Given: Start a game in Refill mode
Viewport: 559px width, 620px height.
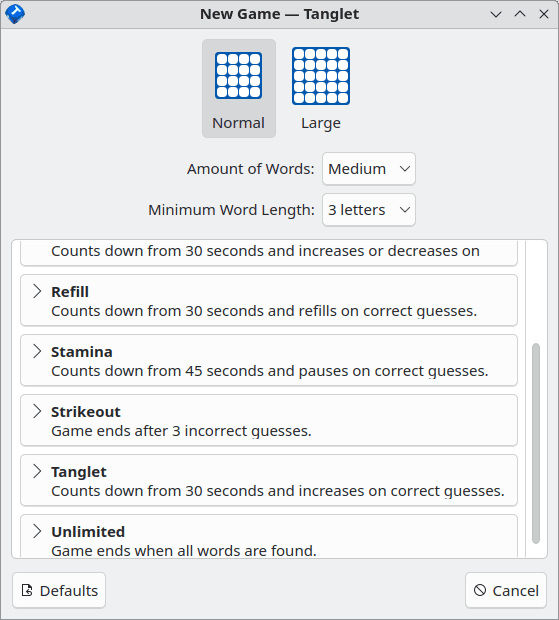Looking at the screenshot, I should pyautogui.click(x=269, y=301).
